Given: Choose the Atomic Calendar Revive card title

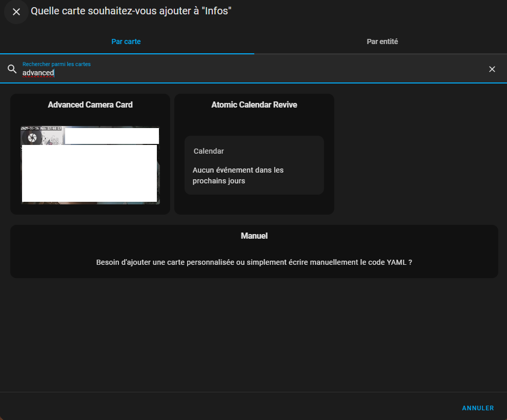Looking at the screenshot, I should click(x=254, y=104).
